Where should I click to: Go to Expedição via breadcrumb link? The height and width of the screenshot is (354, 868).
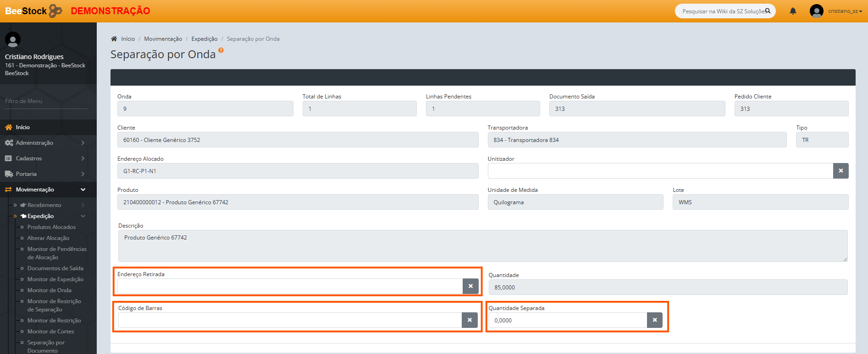(x=204, y=39)
